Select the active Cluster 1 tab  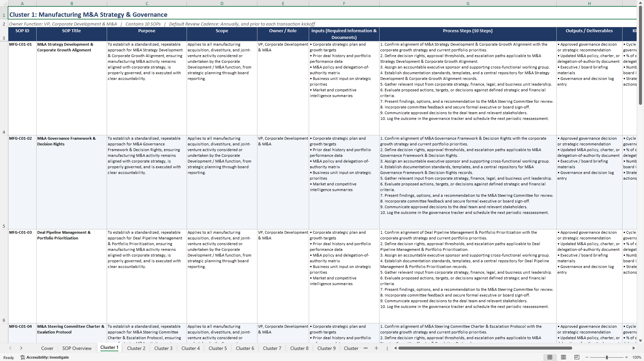pyautogui.click(x=109, y=348)
